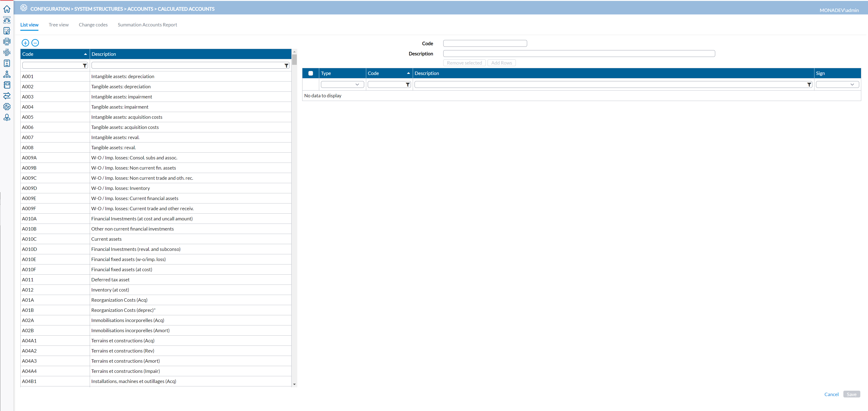Select row A04B1 Installations, machines et outillages
The height and width of the screenshot is (411, 868).
(x=156, y=381)
